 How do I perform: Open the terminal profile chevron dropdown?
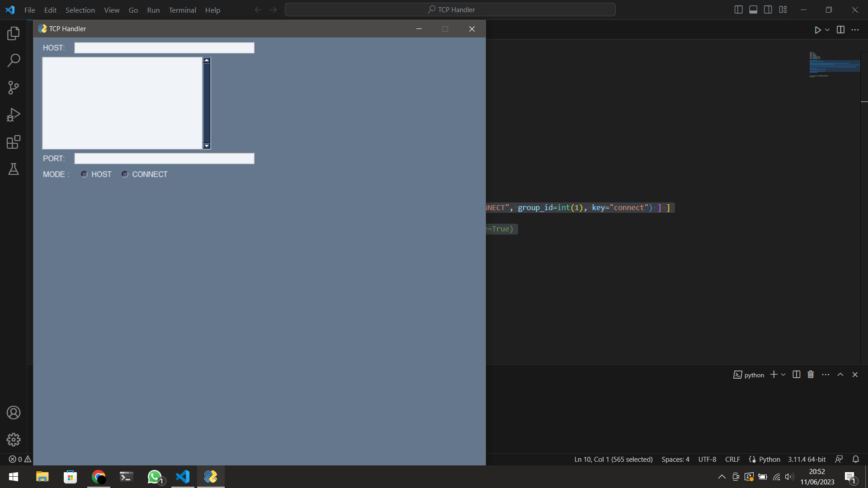[x=783, y=375]
